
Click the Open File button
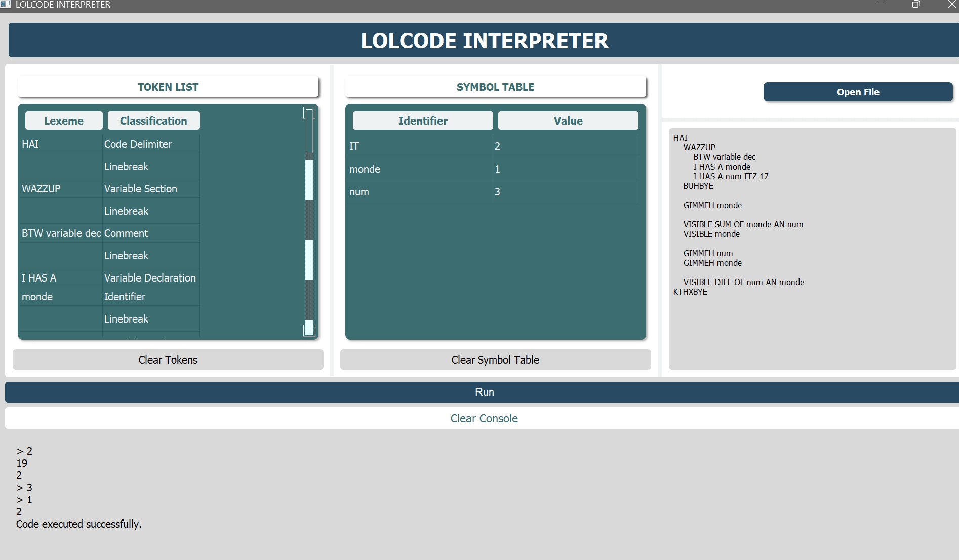858,92
